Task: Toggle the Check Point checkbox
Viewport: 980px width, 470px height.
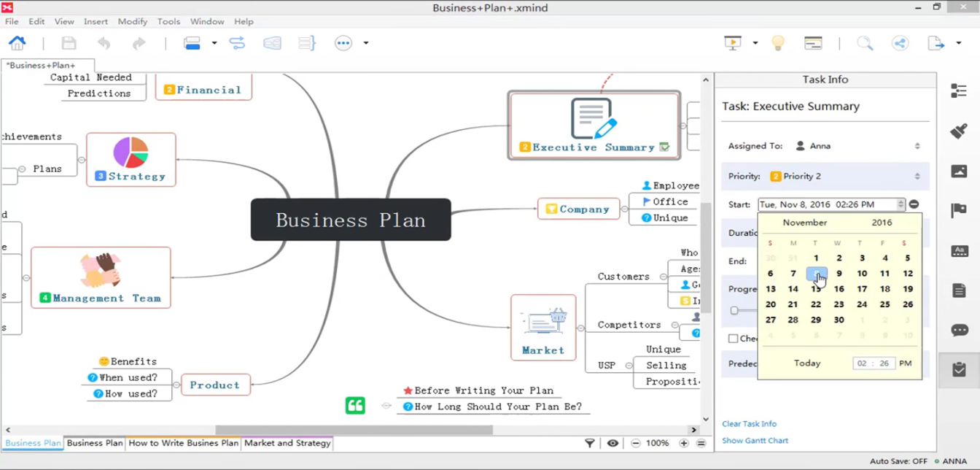Action: point(734,339)
